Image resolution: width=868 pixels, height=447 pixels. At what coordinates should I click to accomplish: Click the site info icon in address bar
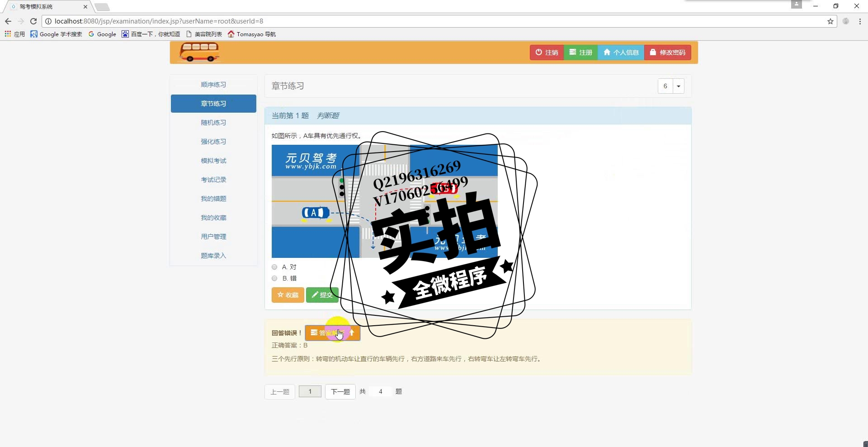(x=48, y=21)
